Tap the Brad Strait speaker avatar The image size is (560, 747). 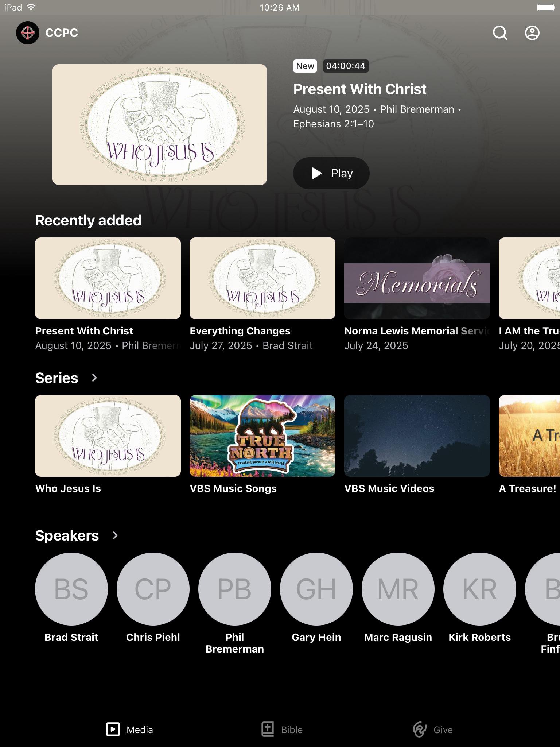click(x=71, y=589)
